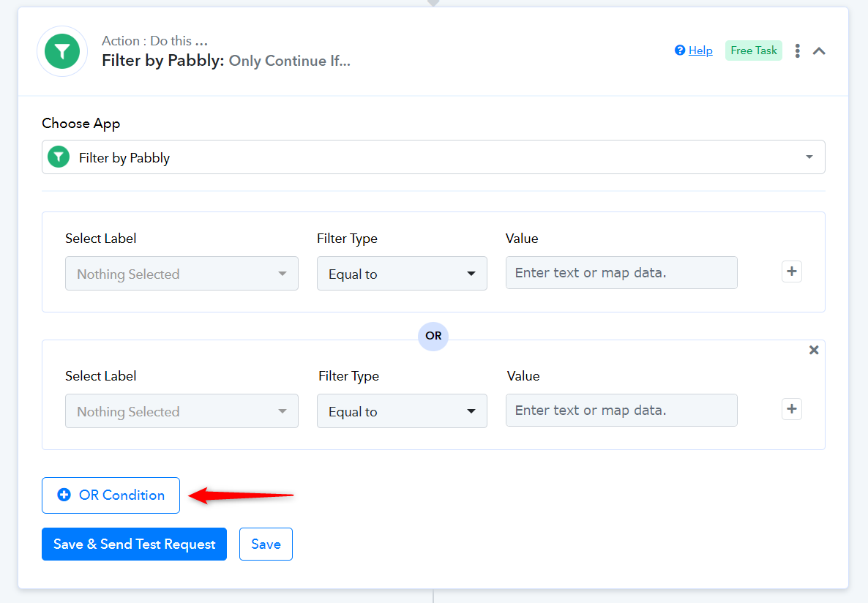Open first condition's Filter Type dropdown

(x=402, y=274)
